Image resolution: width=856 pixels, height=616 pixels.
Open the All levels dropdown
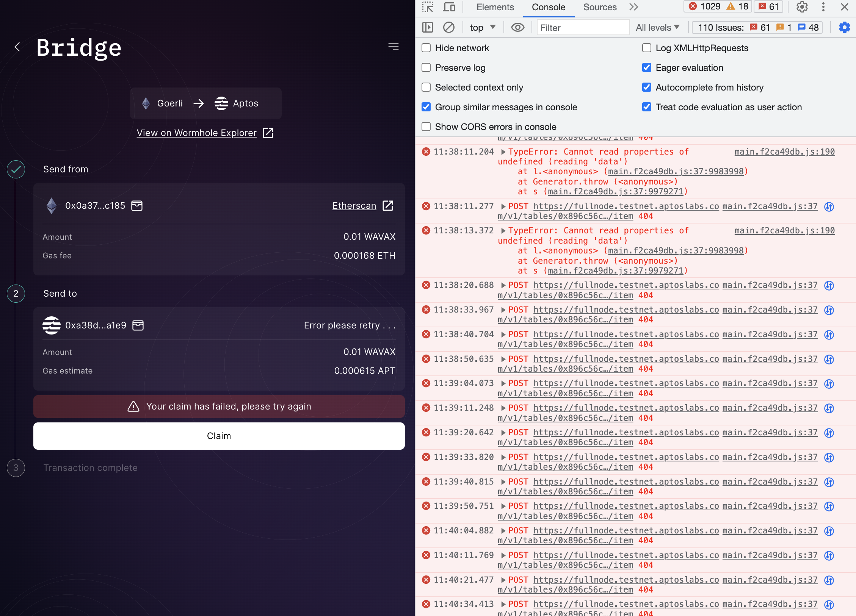657,27
